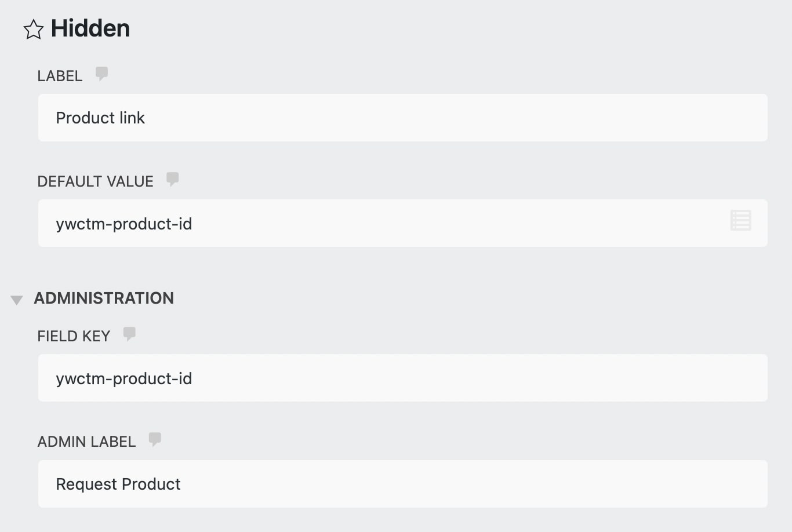Click the 'Product link' text in Label box
Screen dimensions: 792x532
[x=100, y=118]
